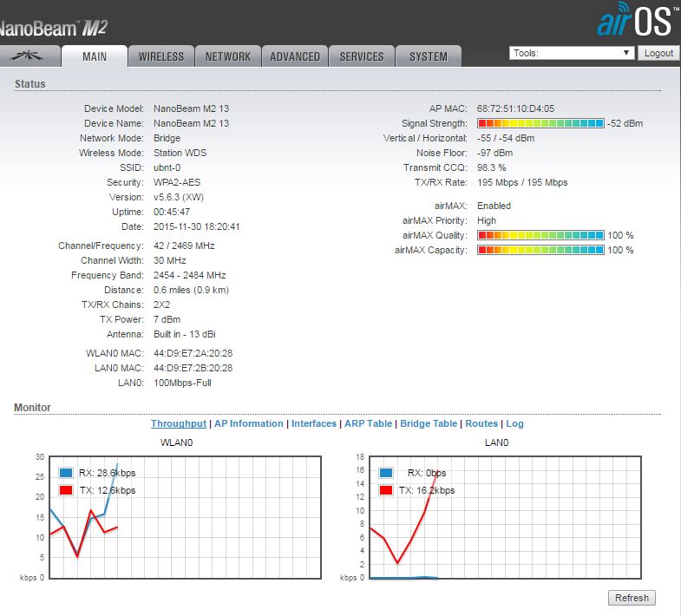
Task: Click the WLAN0 red TX legend swatch
Action: point(66,490)
